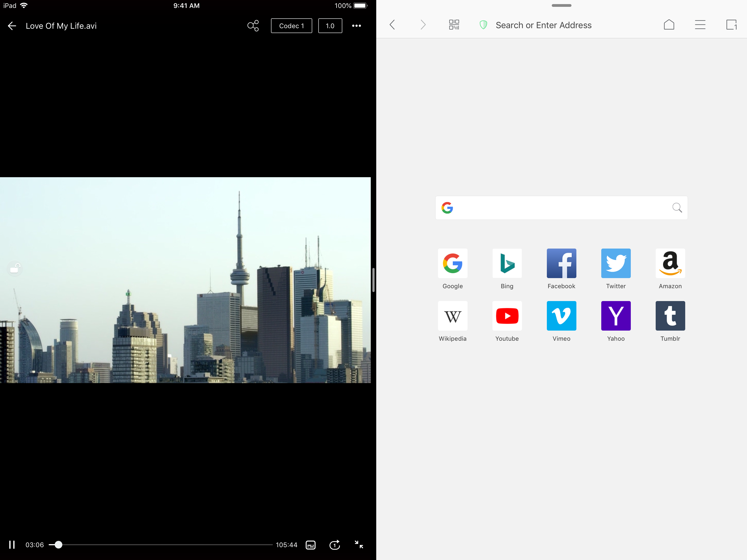Change the 1.0 playback speed
The width and height of the screenshot is (747, 560).
coord(330,26)
